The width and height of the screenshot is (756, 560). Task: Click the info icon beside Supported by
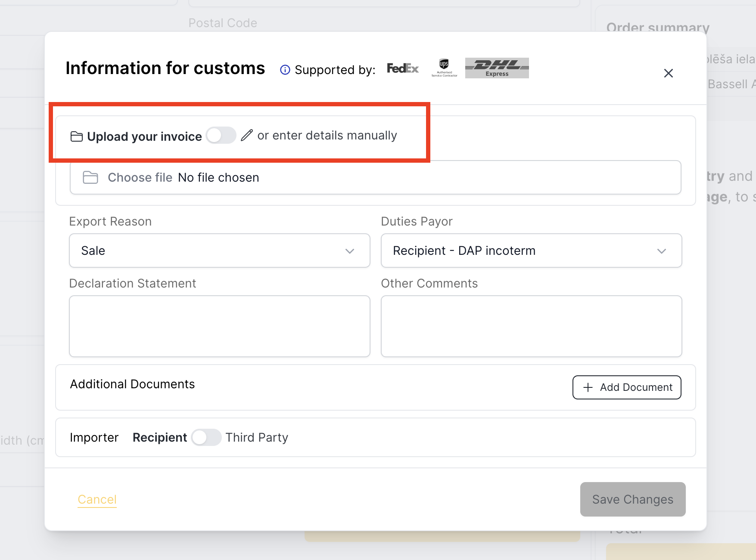coord(285,70)
